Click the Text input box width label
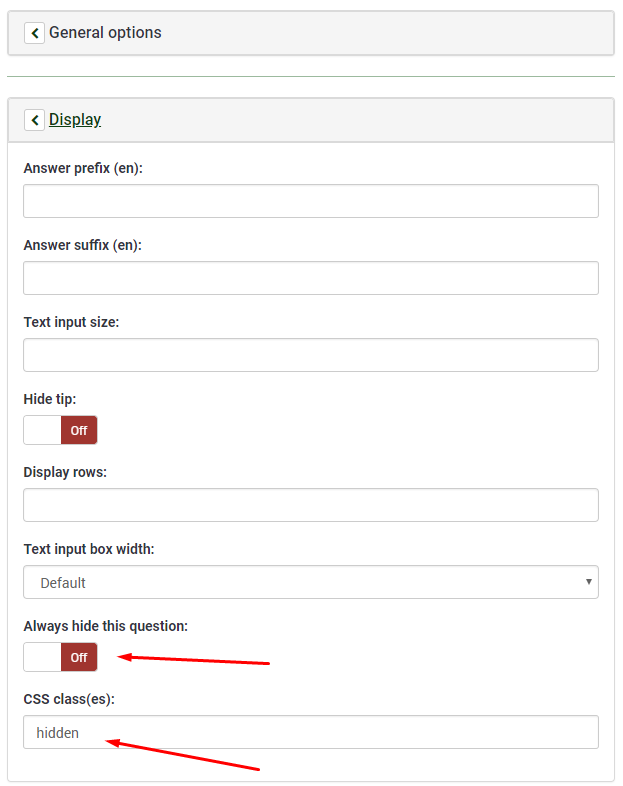The height and width of the screenshot is (786, 623). tap(88, 549)
